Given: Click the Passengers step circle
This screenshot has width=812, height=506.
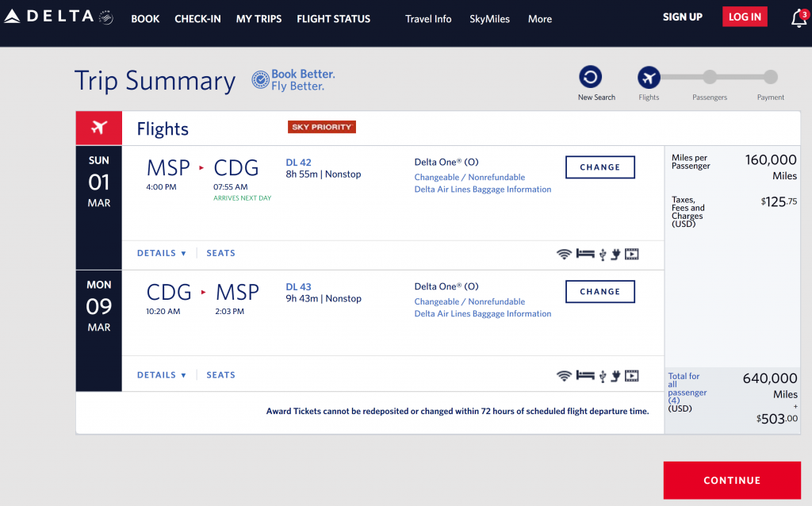Looking at the screenshot, I should tap(710, 77).
